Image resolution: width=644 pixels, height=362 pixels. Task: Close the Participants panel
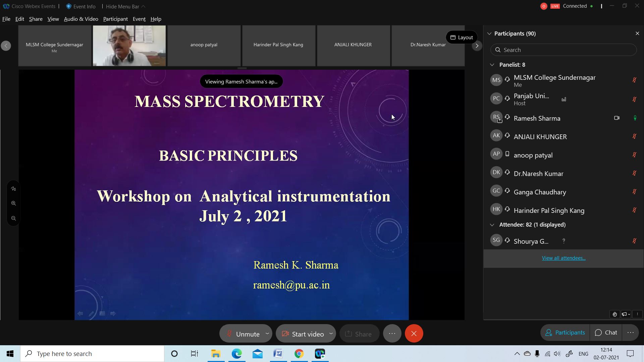(x=637, y=34)
